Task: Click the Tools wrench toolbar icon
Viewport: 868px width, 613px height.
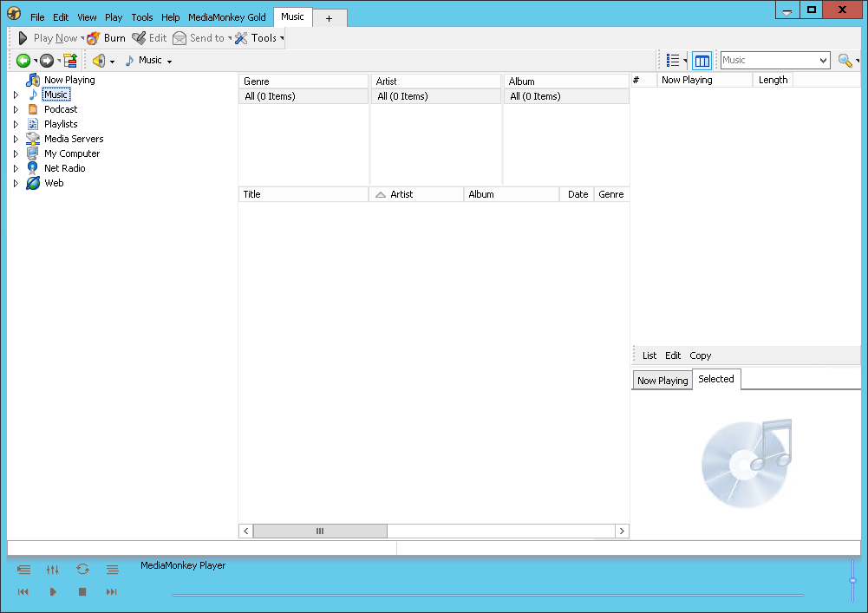Action: 241,38
